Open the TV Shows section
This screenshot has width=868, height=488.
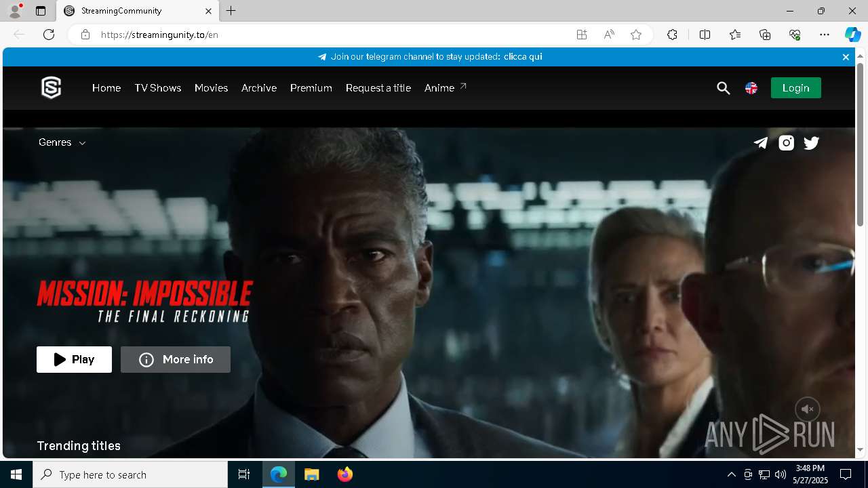pyautogui.click(x=158, y=88)
